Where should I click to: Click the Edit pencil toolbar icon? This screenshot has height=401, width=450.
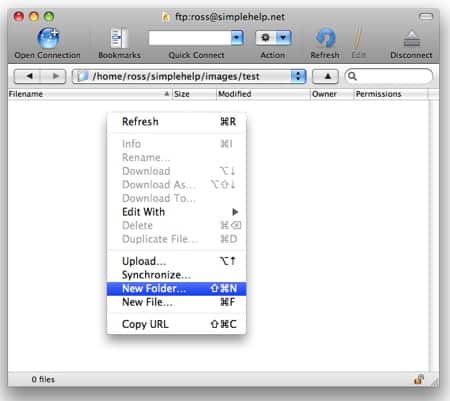point(358,37)
